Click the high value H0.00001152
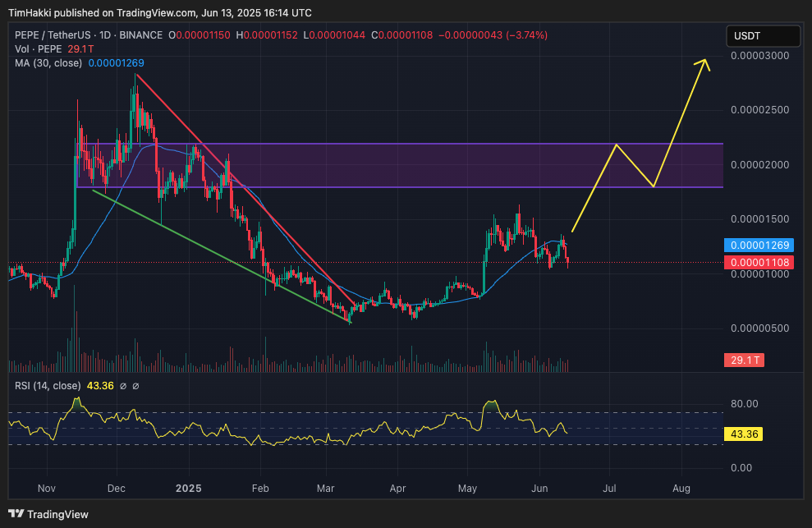812x528 pixels. (x=267, y=35)
